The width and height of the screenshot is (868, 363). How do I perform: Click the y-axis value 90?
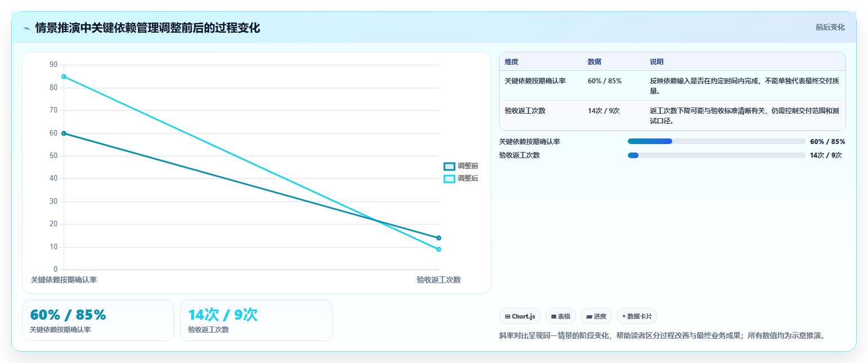(53, 65)
